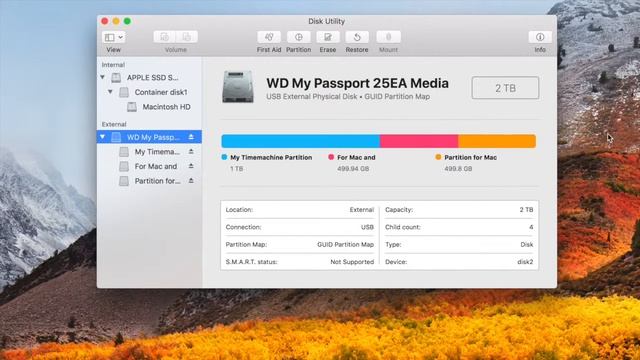Screen dimensions: 640x360
Task: Click the Partition for Mac legend label
Action: click(x=471, y=158)
